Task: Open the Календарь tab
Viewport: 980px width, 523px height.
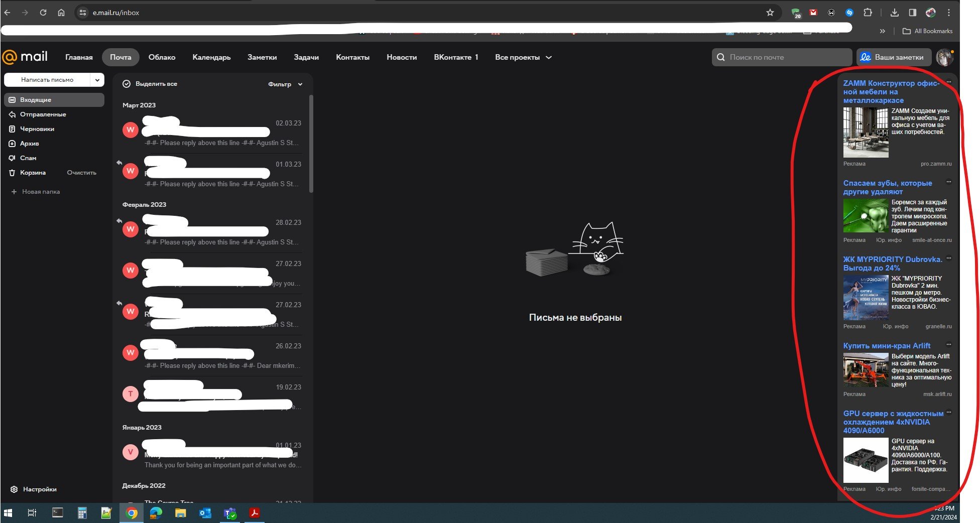Action: point(211,57)
